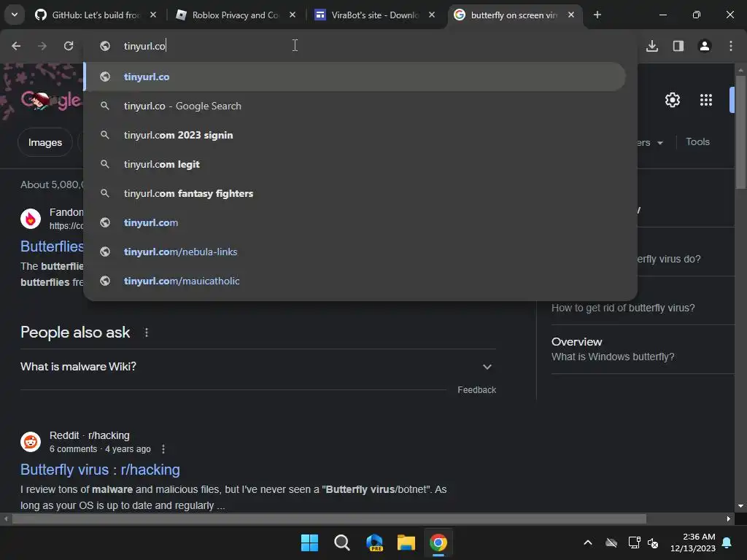
Task: Click the Reddit site favicon
Action: click(x=31, y=442)
